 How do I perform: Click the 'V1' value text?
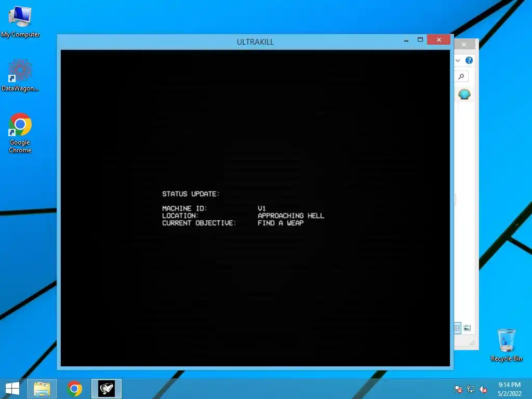coord(262,208)
